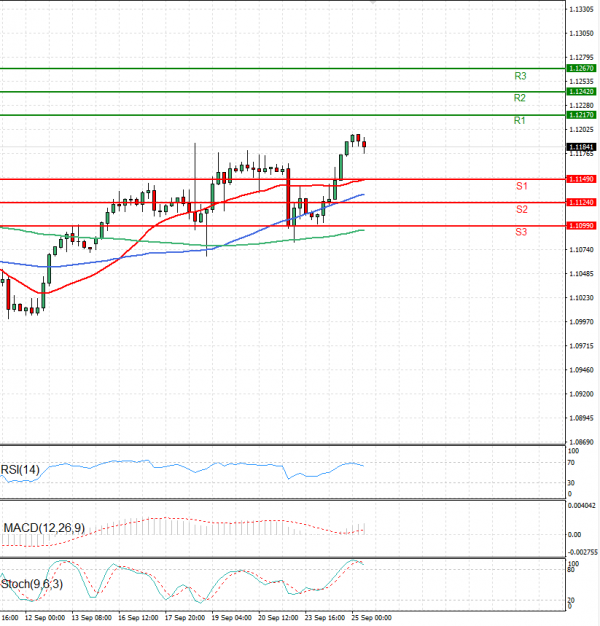Select the 1.12420 green price tag

(x=580, y=91)
